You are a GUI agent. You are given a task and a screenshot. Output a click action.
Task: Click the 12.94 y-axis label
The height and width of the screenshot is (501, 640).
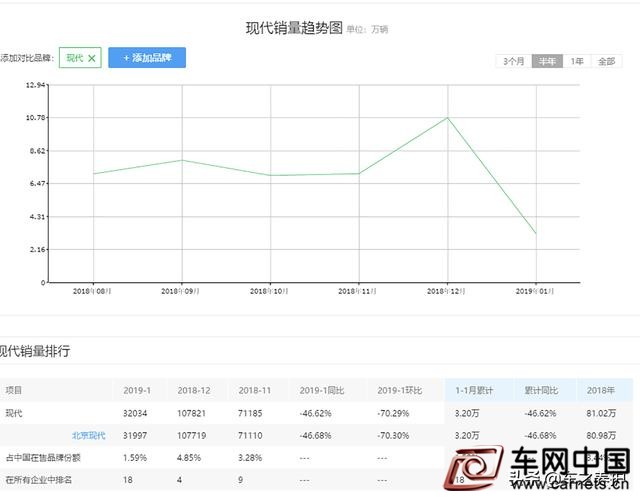36,85
